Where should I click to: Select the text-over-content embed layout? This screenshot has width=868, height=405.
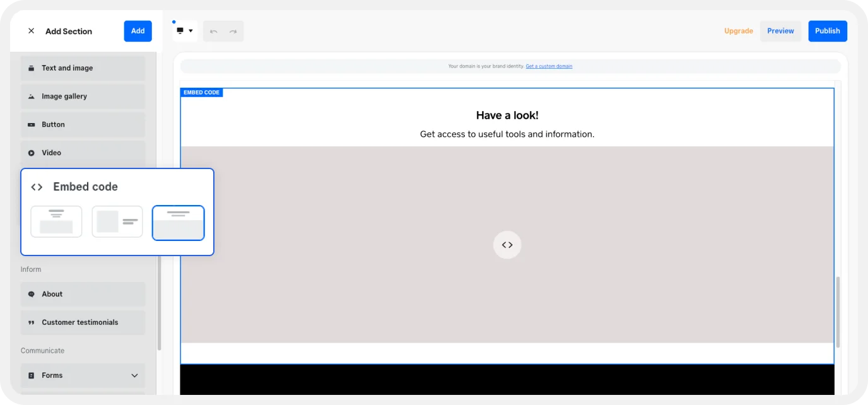point(179,223)
